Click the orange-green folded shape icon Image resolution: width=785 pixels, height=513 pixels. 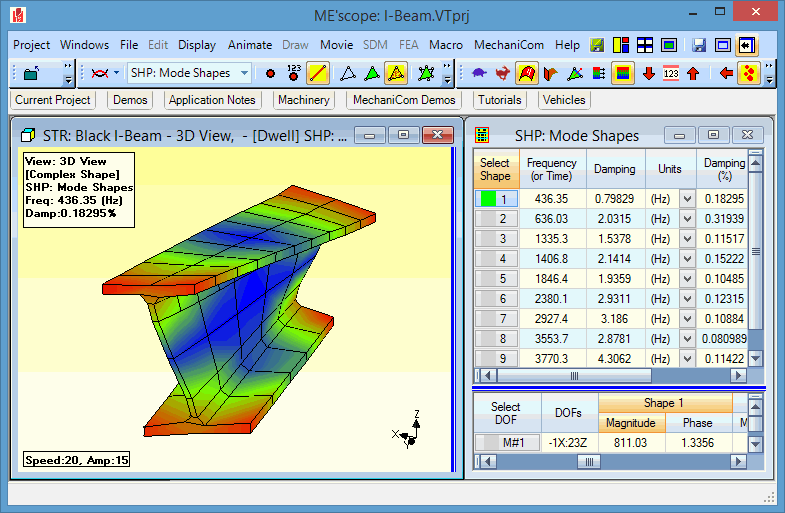coord(551,74)
